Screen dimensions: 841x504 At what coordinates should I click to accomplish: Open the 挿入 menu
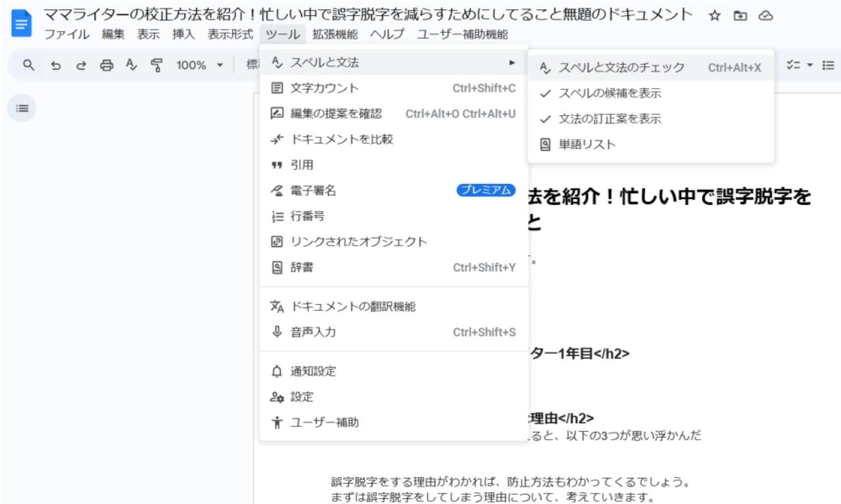click(183, 34)
